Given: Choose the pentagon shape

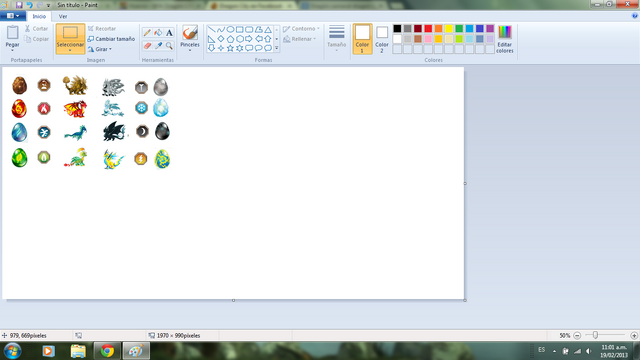Looking at the screenshot, I should (230, 39).
